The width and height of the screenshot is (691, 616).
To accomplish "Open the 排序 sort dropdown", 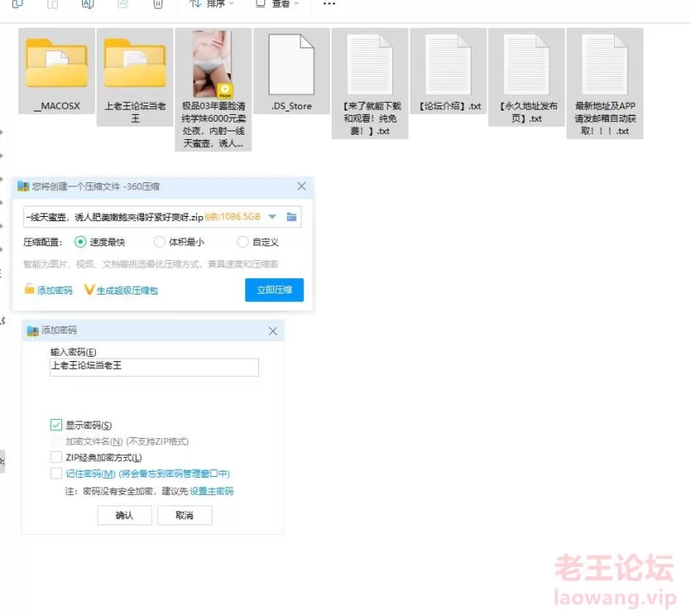I will coord(212,4).
